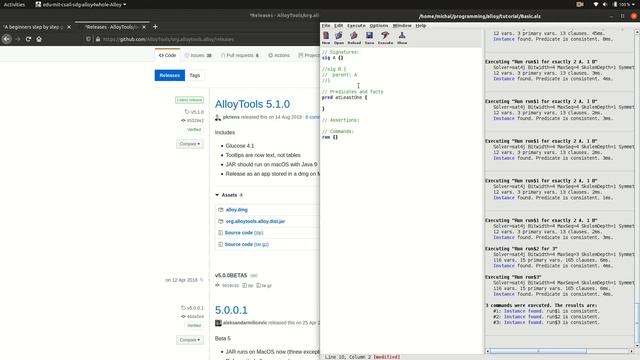This screenshot has height=360, width=640.
Task: Click the v5.0.0.1 tag link
Action: pos(193,308)
